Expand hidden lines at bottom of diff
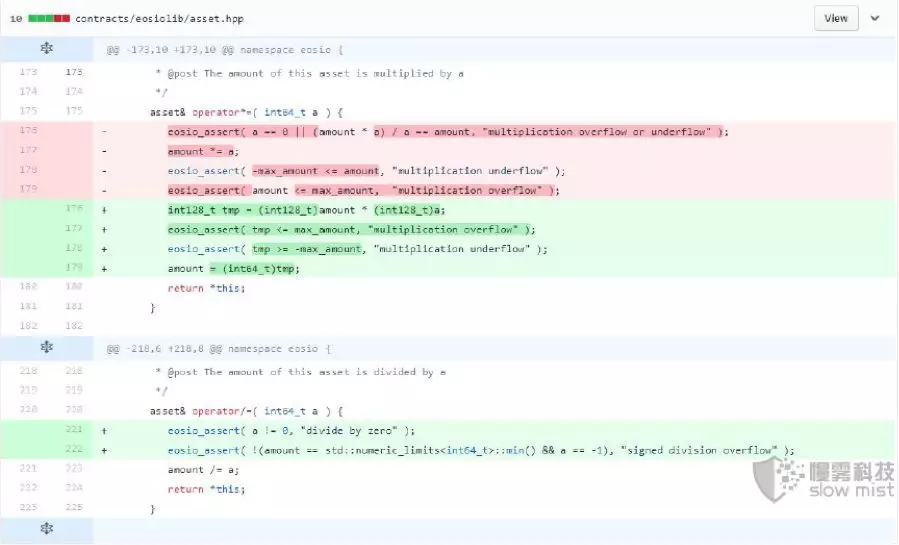The height and width of the screenshot is (545, 899). click(x=46, y=528)
